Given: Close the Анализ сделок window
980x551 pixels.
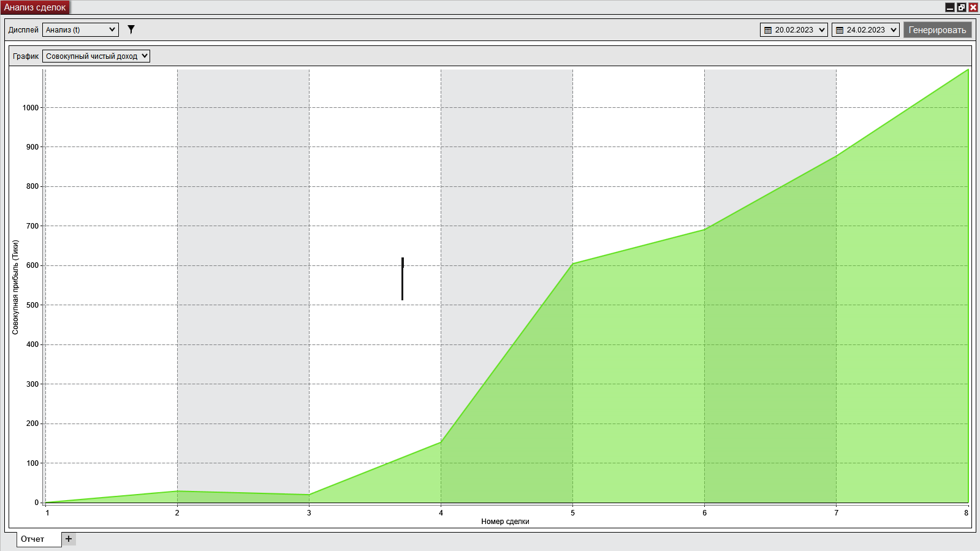Looking at the screenshot, I should pos(973,7).
